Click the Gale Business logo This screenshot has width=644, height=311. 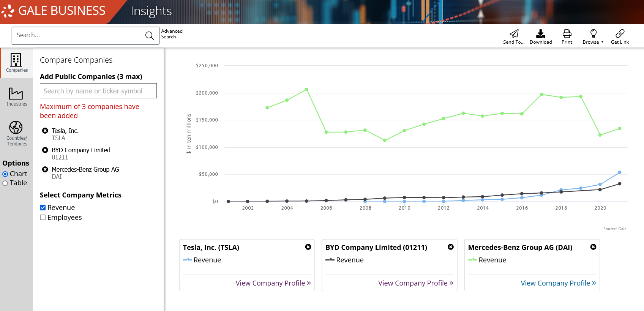pyautogui.click(x=54, y=11)
